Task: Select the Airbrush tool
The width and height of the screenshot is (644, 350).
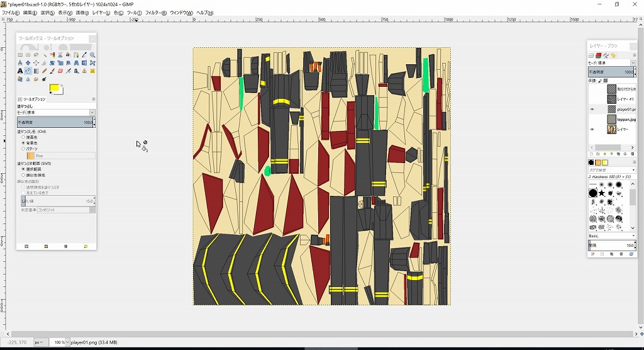Action: coord(68,71)
